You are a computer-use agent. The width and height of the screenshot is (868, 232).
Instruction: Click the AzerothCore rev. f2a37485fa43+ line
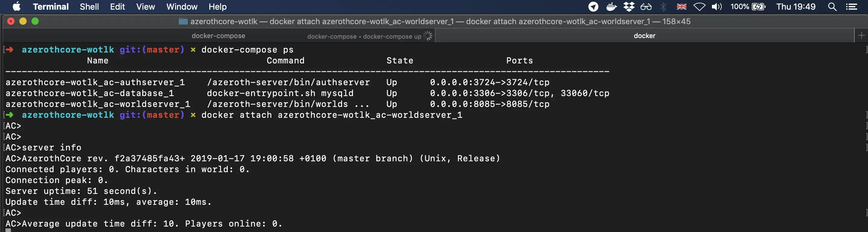click(253, 159)
